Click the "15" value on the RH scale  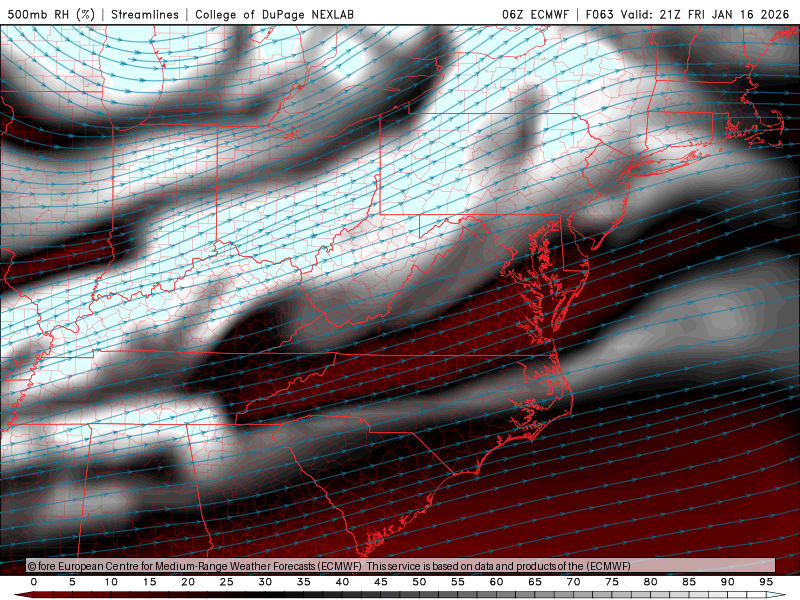pos(149,582)
